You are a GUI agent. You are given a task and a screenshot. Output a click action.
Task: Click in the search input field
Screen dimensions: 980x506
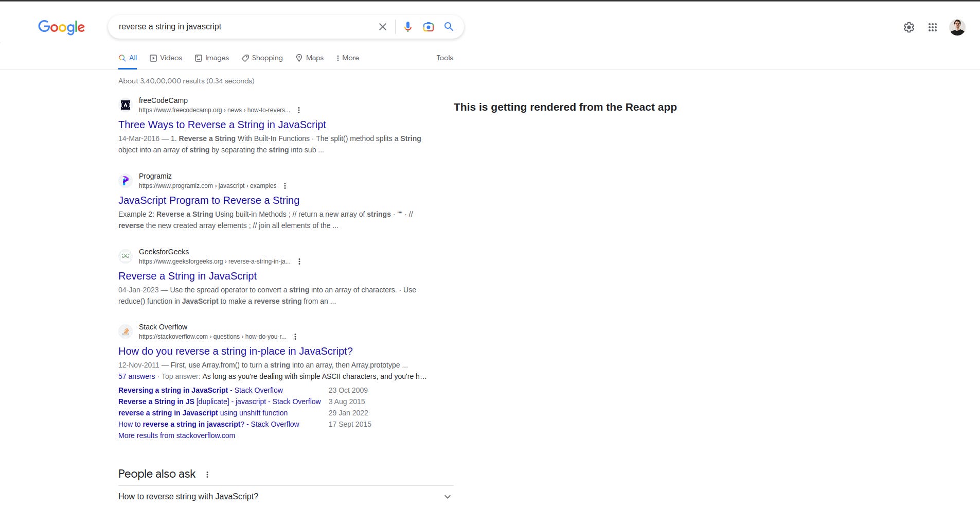(244, 27)
